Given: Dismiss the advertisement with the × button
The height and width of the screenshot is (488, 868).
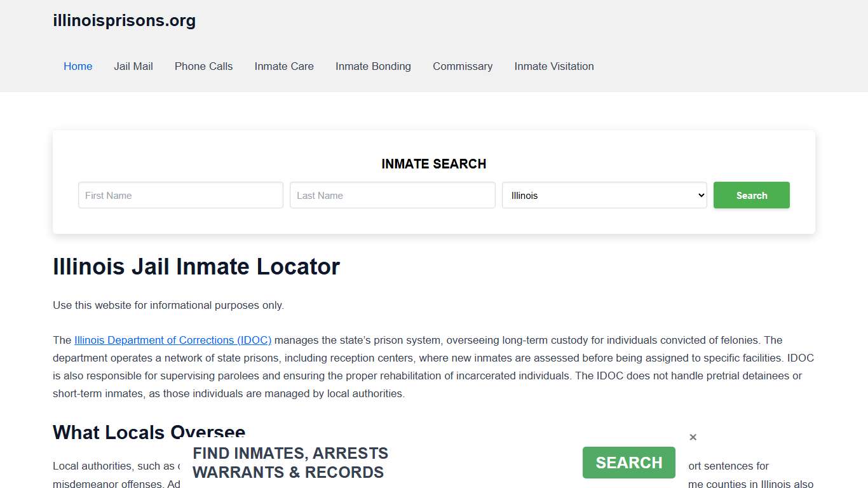Looking at the screenshot, I should click(693, 437).
